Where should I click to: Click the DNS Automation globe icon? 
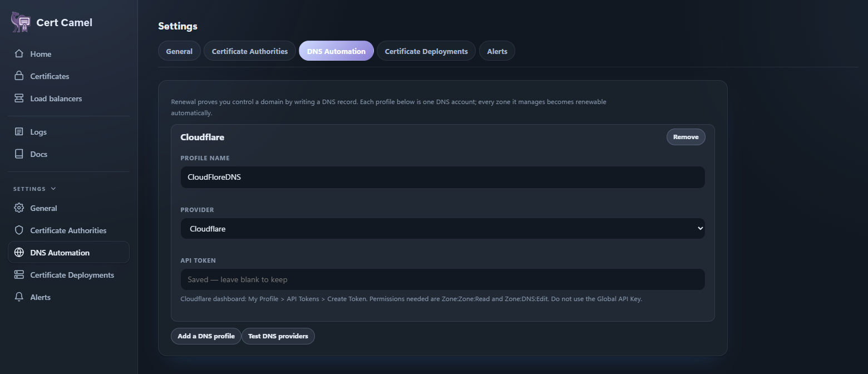click(x=19, y=253)
